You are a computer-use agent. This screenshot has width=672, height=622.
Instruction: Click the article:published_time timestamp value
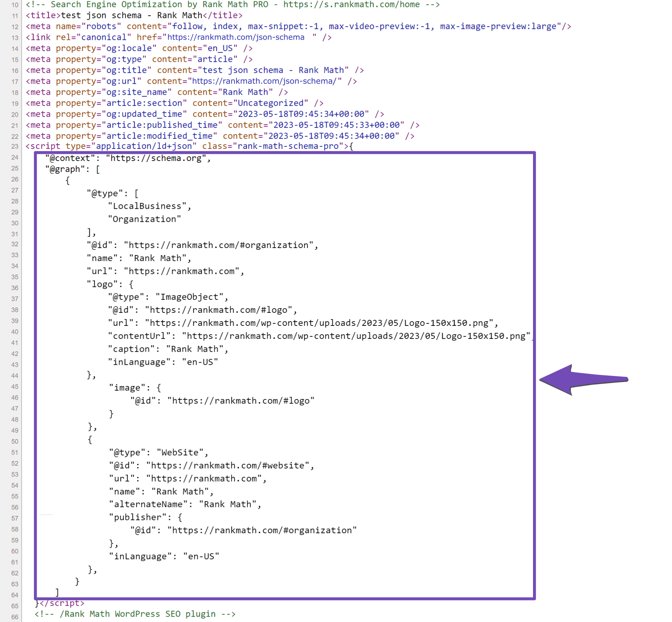coord(336,125)
